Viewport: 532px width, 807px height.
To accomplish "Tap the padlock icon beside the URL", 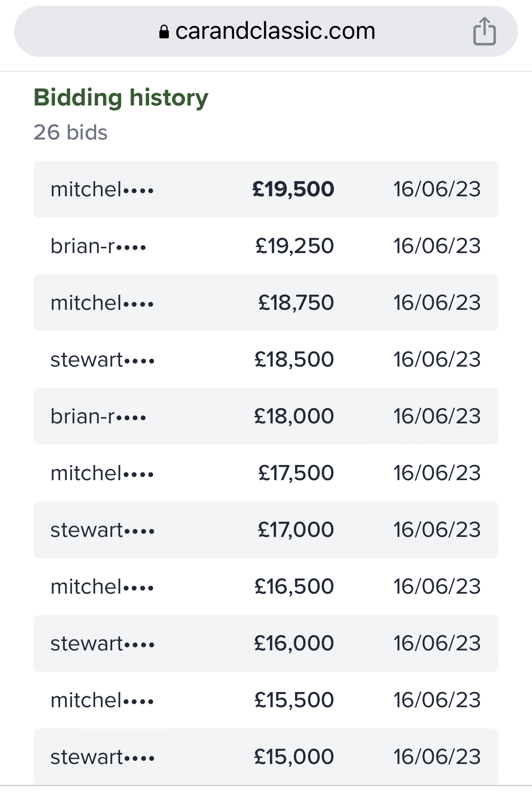I will coord(164,32).
